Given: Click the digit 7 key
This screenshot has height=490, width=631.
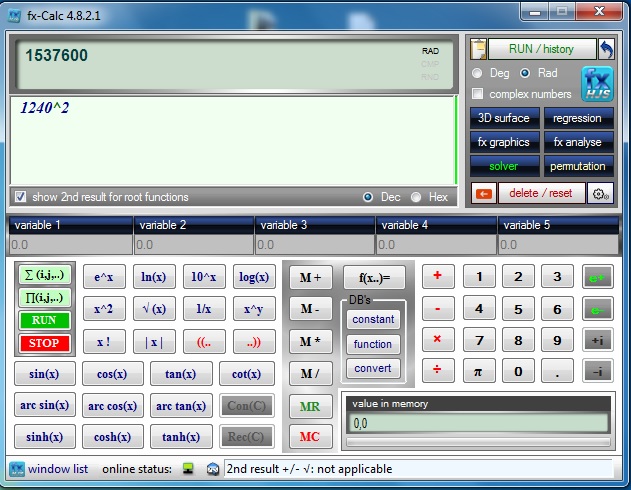Looking at the screenshot, I should pyautogui.click(x=479, y=340).
